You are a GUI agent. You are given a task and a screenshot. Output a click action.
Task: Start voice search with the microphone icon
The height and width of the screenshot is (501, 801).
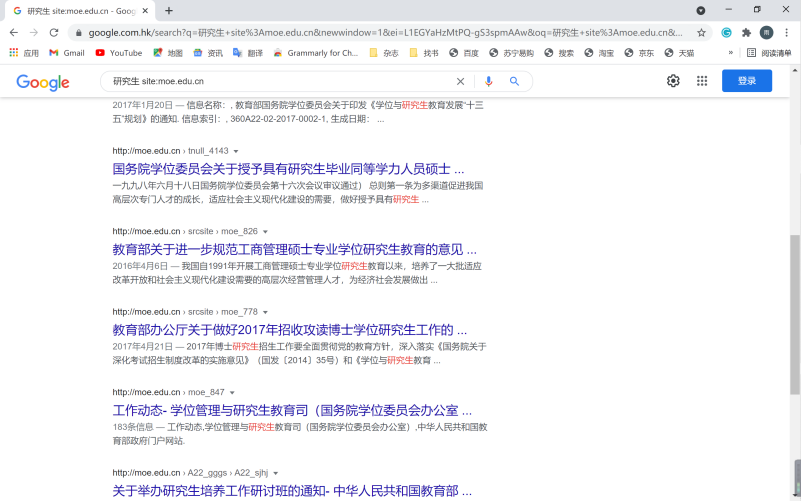(489, 81)
